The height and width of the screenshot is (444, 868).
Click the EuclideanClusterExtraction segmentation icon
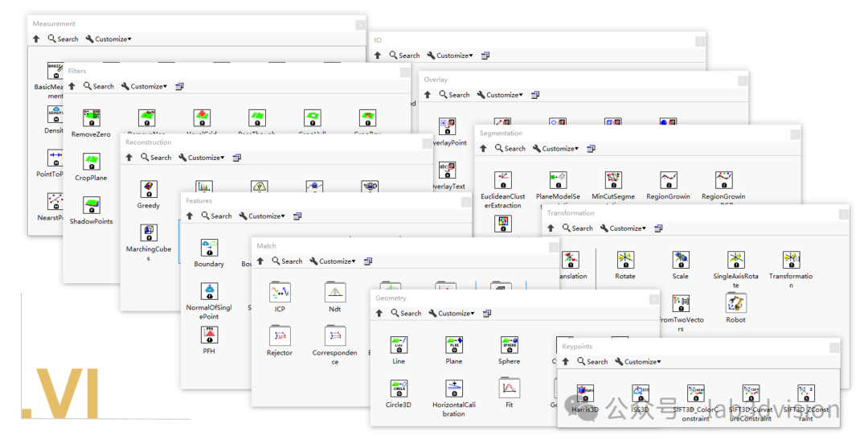502,181
